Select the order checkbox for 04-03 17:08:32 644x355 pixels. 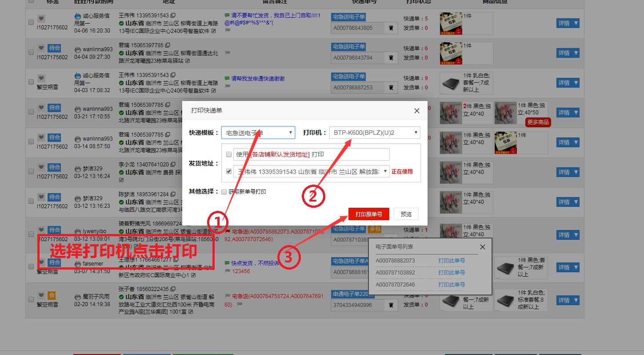point(31,82)
